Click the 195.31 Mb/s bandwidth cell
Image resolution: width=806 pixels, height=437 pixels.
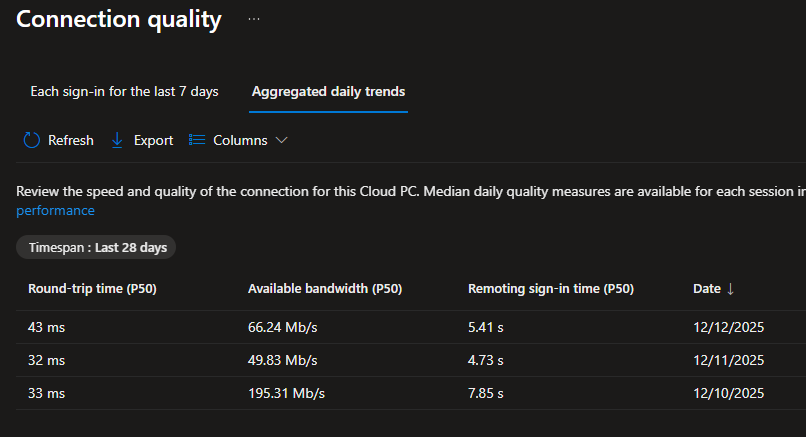click(287, 393)
